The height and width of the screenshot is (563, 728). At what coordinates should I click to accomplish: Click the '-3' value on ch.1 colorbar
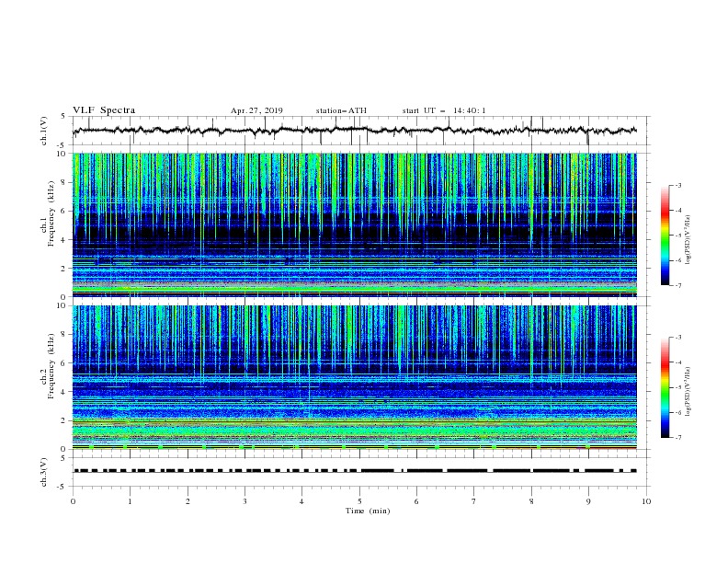point(678,185)
